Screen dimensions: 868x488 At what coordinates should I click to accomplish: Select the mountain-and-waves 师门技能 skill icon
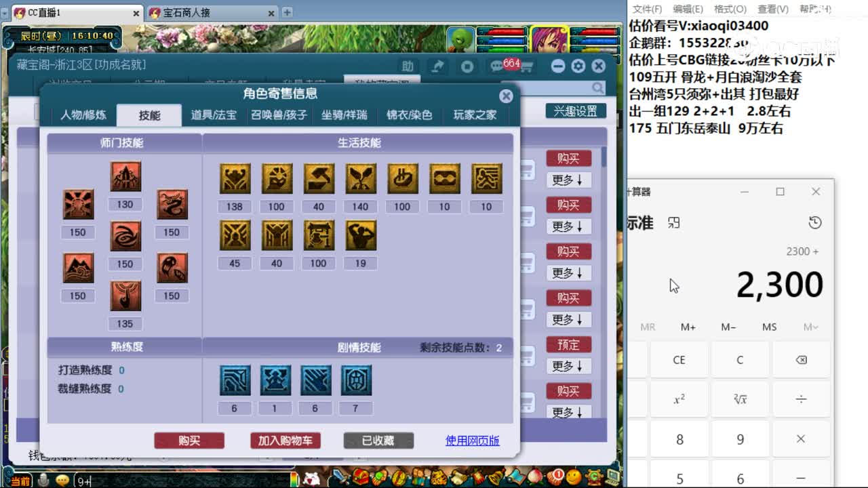click(78, 267)
